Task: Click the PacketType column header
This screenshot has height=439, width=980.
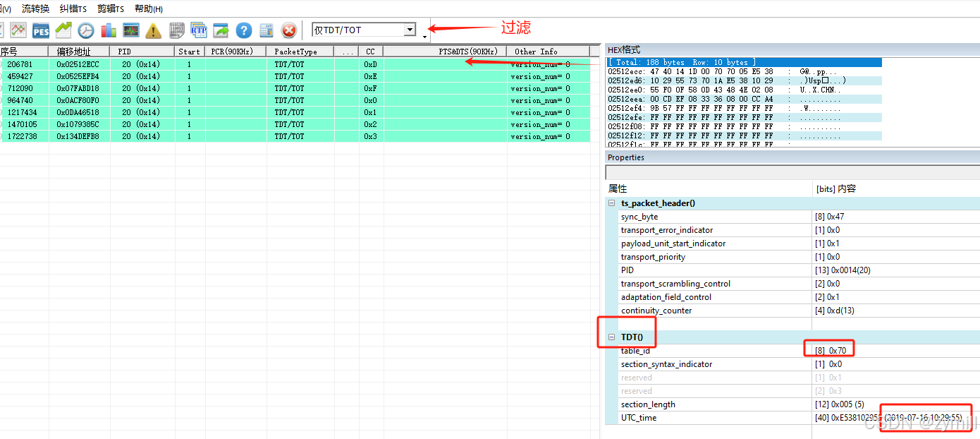Action: click(x=300, y=52)
